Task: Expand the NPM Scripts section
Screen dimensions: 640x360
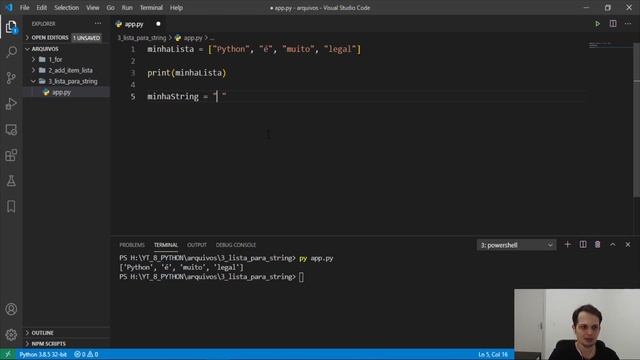Action: point(48,344)
